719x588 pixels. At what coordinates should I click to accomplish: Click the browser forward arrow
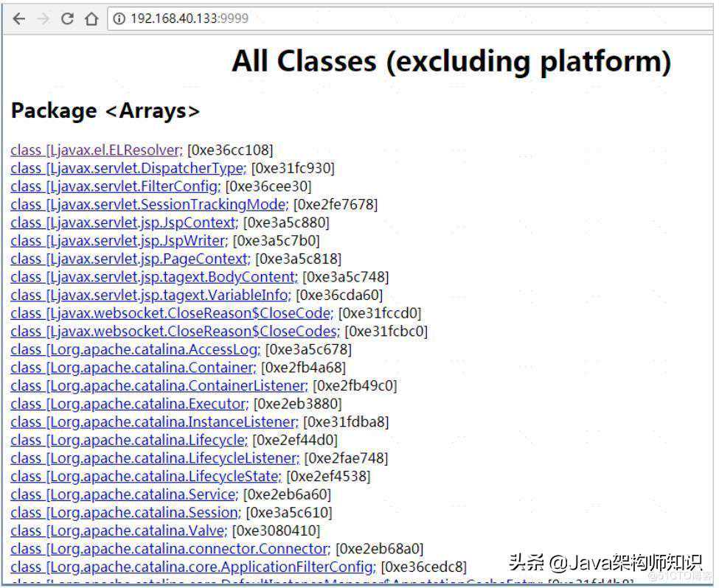(x=43, y=19)
